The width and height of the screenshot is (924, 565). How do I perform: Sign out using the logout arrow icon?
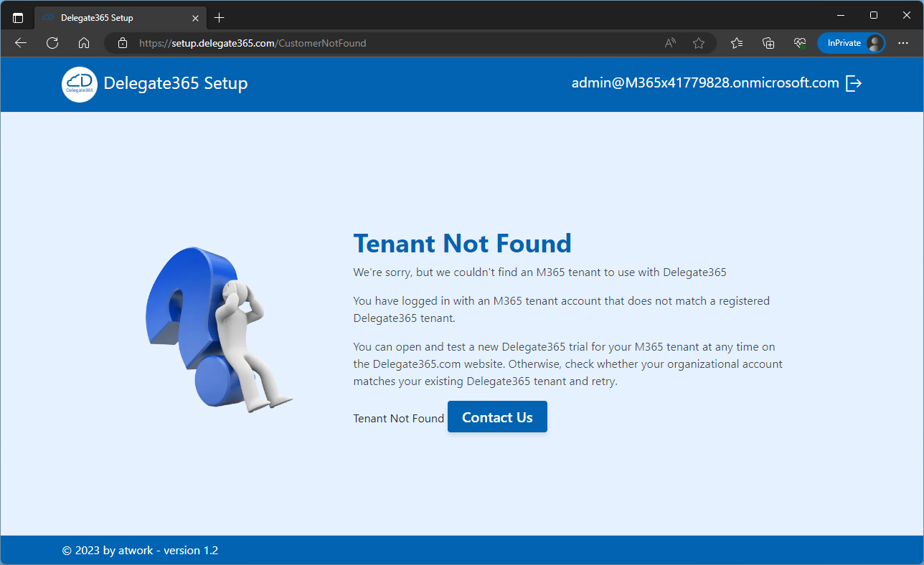point(854,83)
